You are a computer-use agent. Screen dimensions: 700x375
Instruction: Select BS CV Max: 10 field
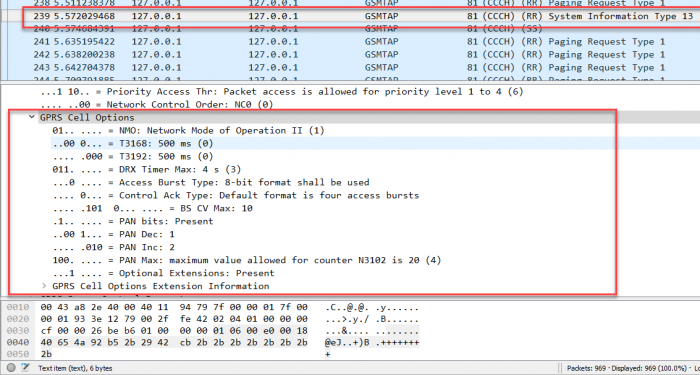point(152,208)
